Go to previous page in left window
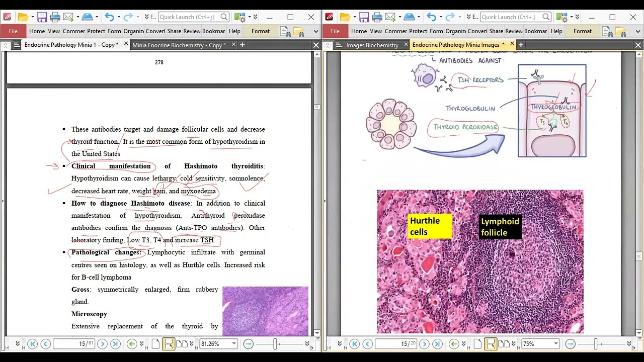This screenshot has height=362, width=644. [x=45, y=344]
